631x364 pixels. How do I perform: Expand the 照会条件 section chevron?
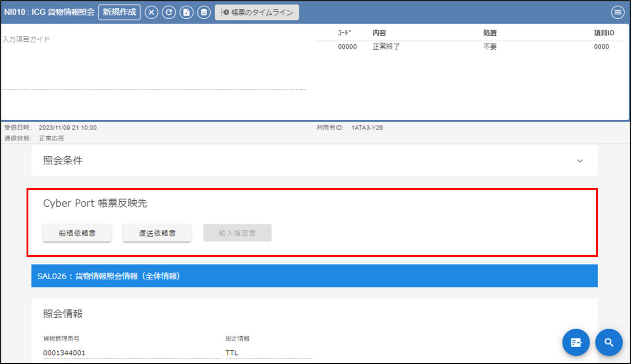[x=580, y=161]
